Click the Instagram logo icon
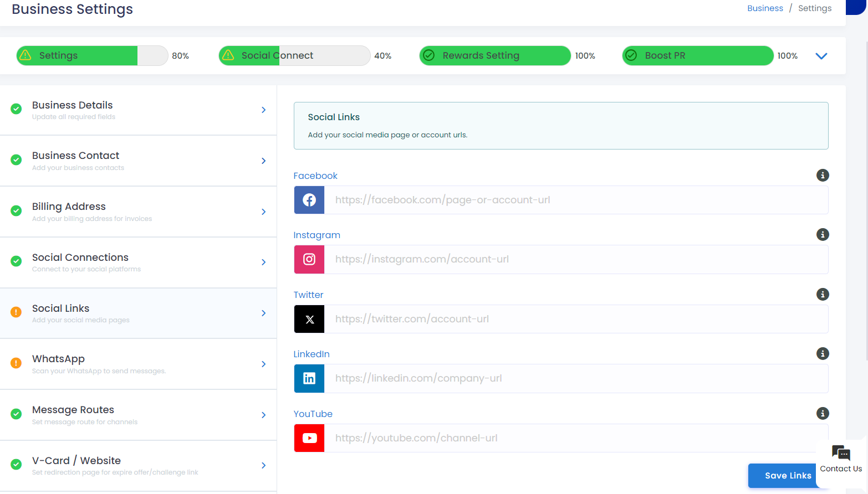The width and height of the screenshot is (868, 494). click(309, 259)
